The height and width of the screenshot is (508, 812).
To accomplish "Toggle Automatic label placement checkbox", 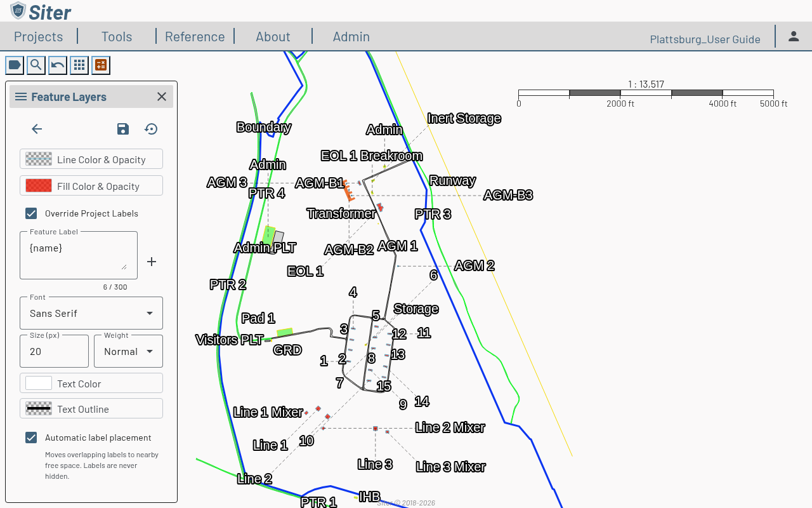I will click(x=31, y=438).
